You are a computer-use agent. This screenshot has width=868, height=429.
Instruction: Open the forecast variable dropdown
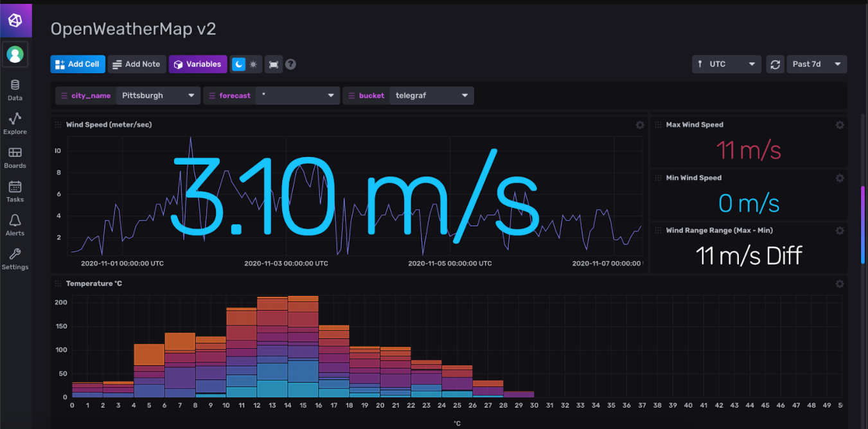pos(298,96)
